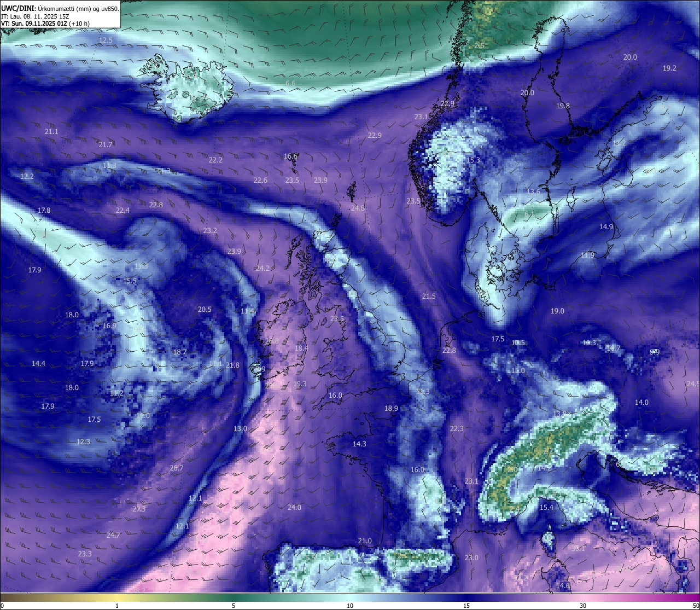Click the 22.2 value label

coord(215,160)
